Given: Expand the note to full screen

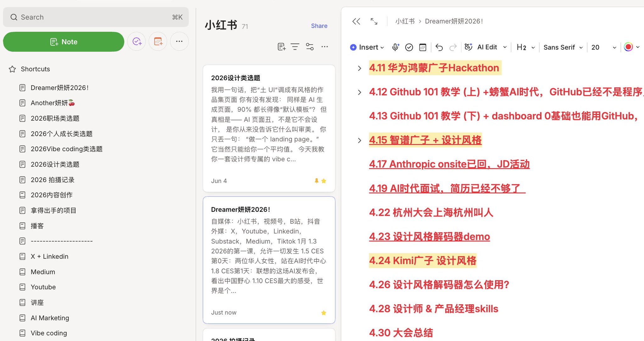Looking at the screenshot, I should tap(374, 21).
